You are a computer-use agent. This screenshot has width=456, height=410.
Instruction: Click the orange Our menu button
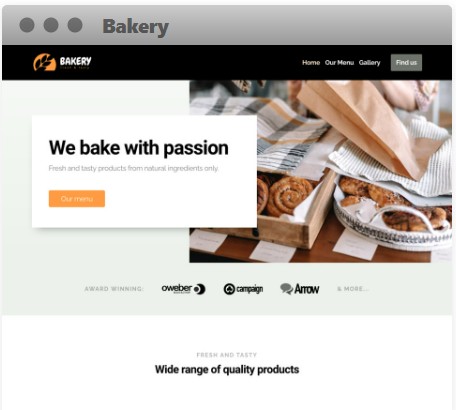(77, 199)
